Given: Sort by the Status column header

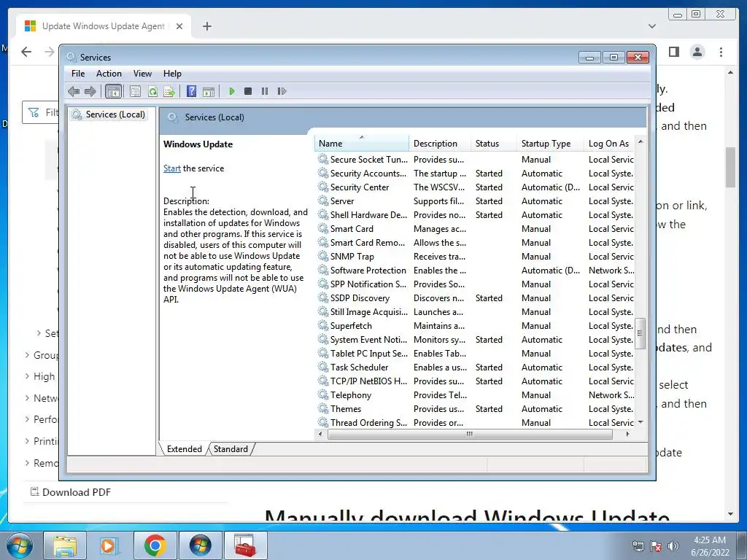Looking at the screenshot, I should [x=494, y=144].
